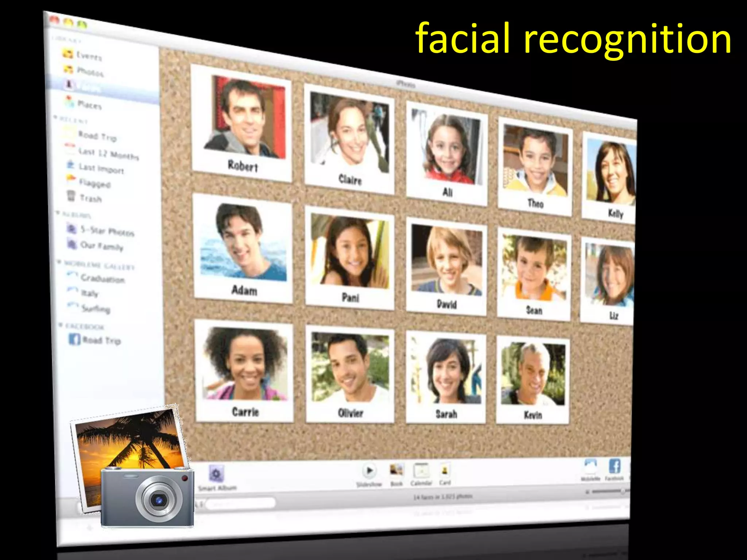
Task: Click the green zoom window button
Action: click(x=82, y=24)
